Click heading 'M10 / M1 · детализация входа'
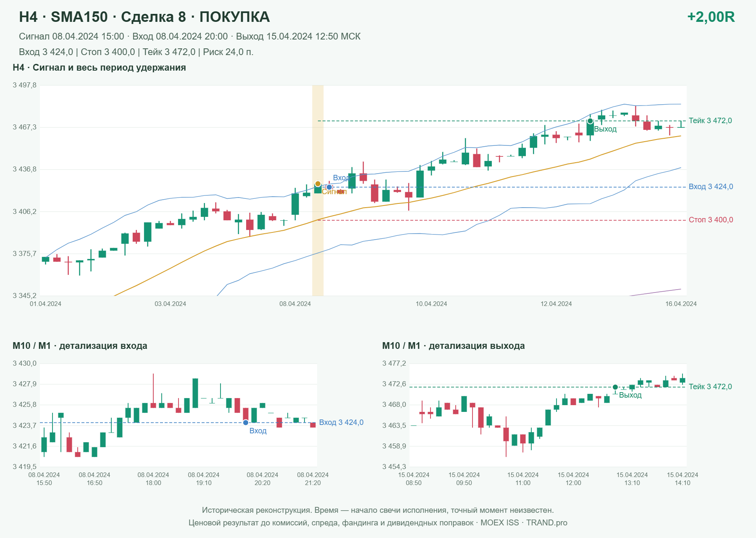The height and width of the screenshot is (538, 756). coord(80,346)
